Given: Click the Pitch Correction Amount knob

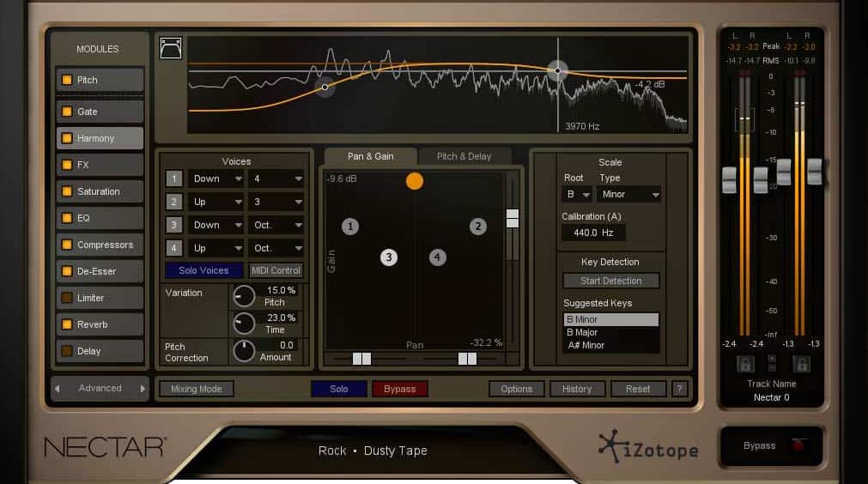Looking at the screenshot, I should pyautogui.click(x=244, y=351).
